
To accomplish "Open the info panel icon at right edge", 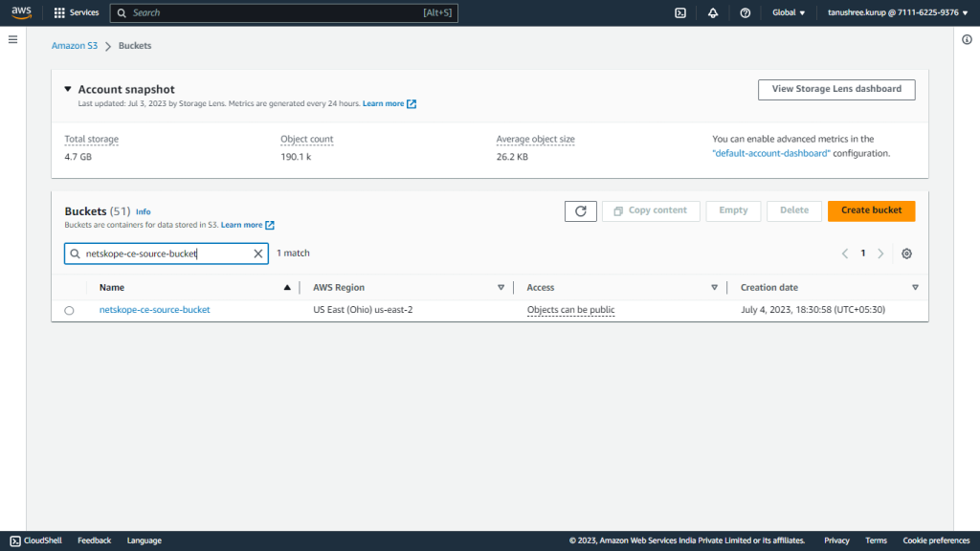I will pyautogui.click(x=967, y=39).
